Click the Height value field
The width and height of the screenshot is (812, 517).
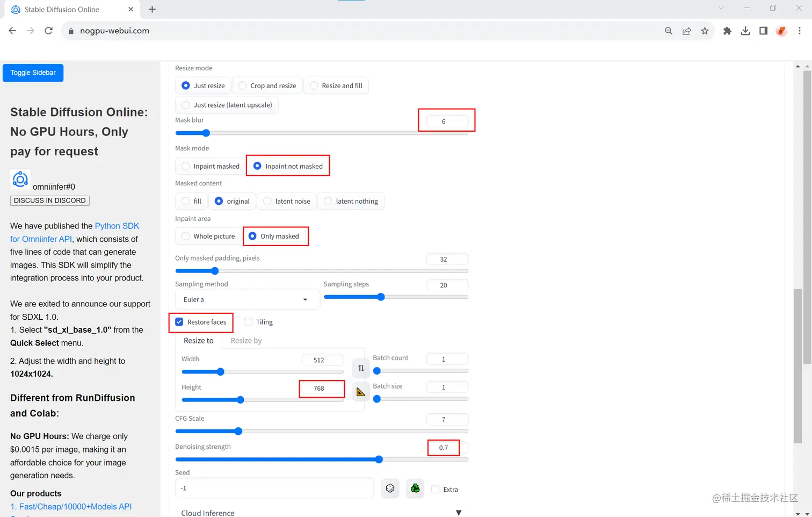[x=322, y=388]
